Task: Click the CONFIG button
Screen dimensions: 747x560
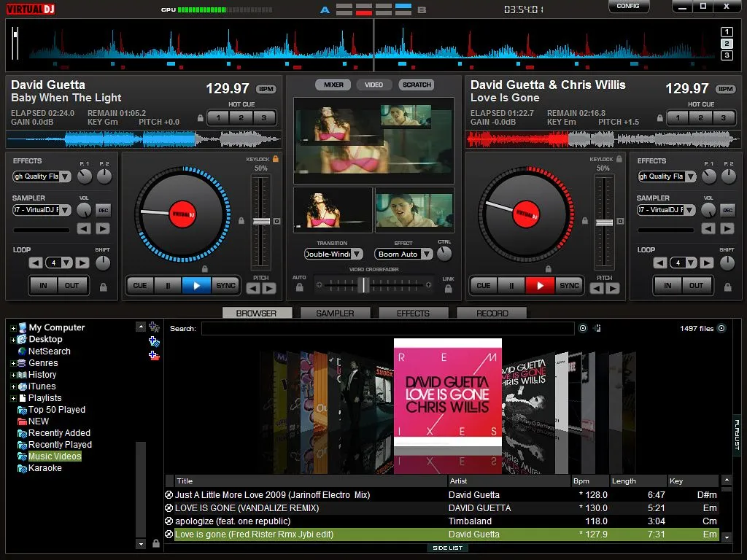Action: point(628,6)
